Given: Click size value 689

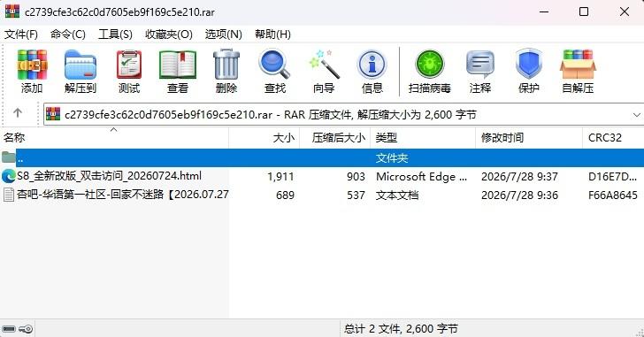Looking at the screenshot, I should pos(285,195).
